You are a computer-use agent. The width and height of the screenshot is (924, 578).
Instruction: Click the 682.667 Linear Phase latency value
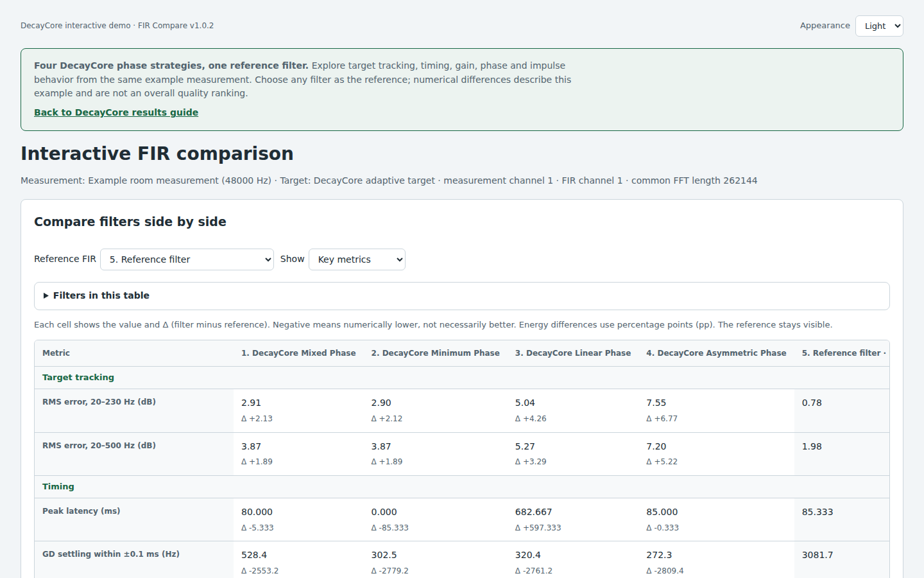533,512
